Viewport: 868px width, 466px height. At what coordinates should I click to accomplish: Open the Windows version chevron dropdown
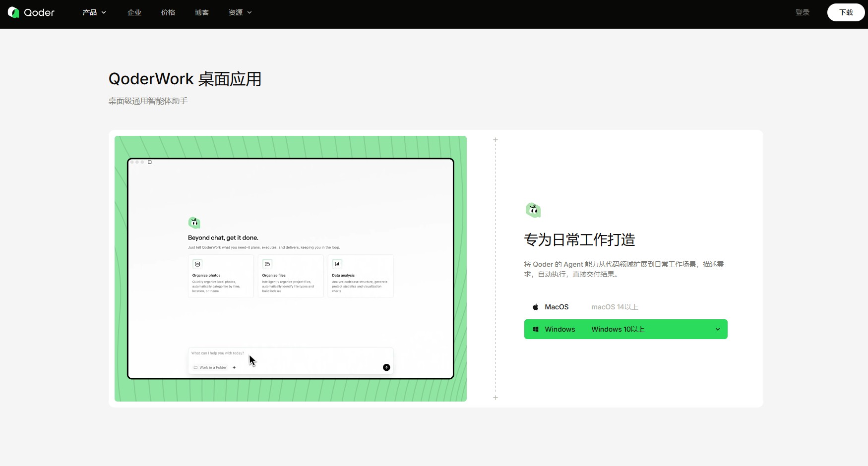click(x=717, y=329)
